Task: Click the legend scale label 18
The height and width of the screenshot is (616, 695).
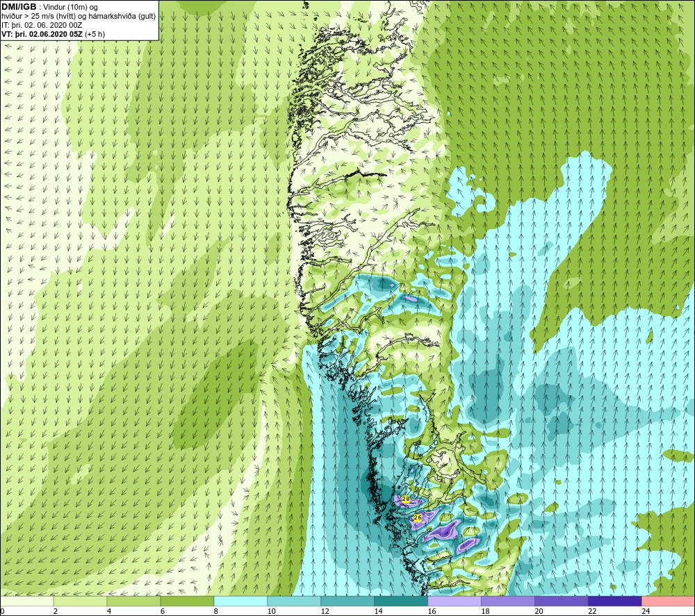Action: point(485,611)
